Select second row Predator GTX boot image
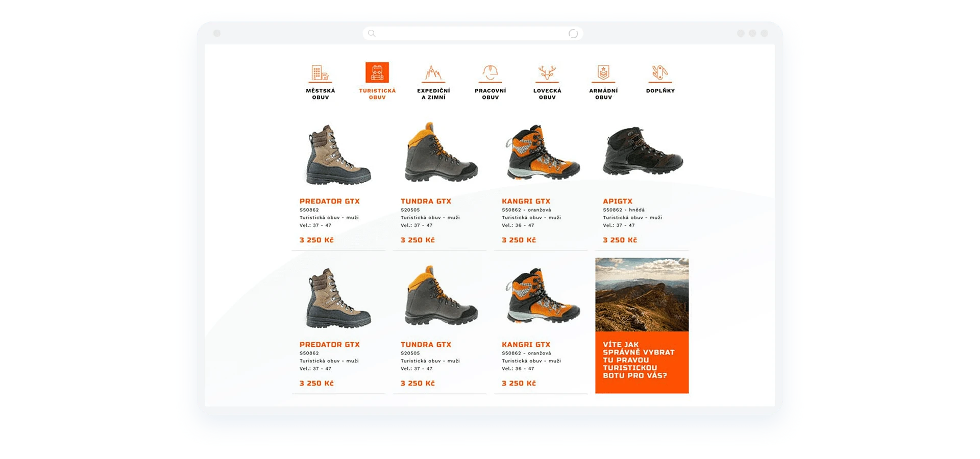Viewport: 980px width, 459px height. (x=338, y=299)
